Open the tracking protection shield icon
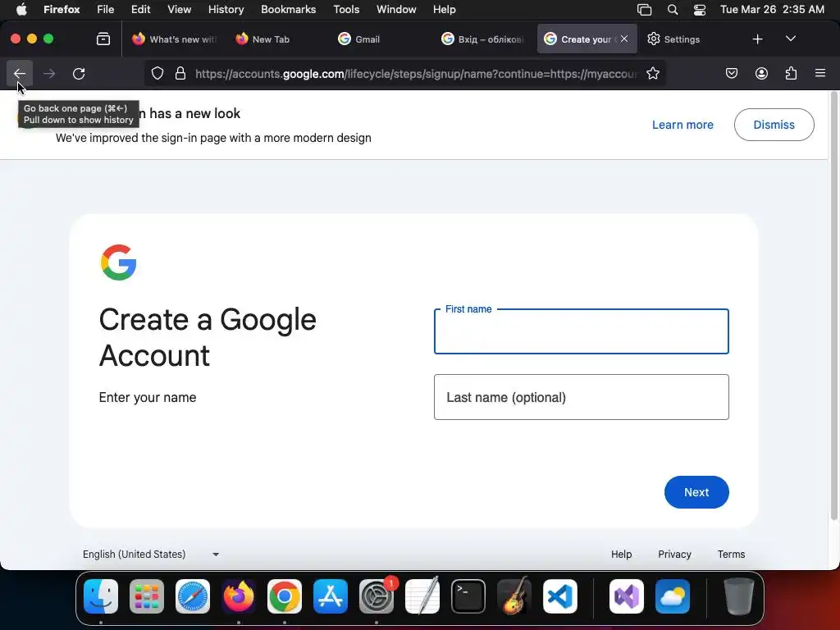The width and height of the screenshot is (840, 630). coord(157,73)
